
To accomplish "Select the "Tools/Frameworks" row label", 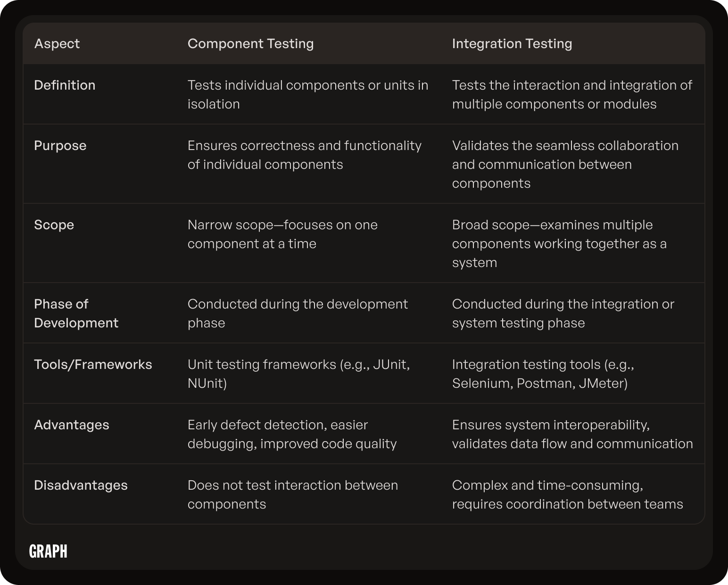I will (x=93, y=364).
